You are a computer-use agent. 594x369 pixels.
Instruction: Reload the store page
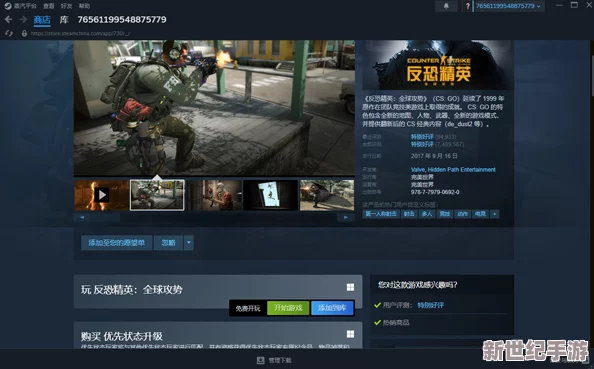(9, 33)
